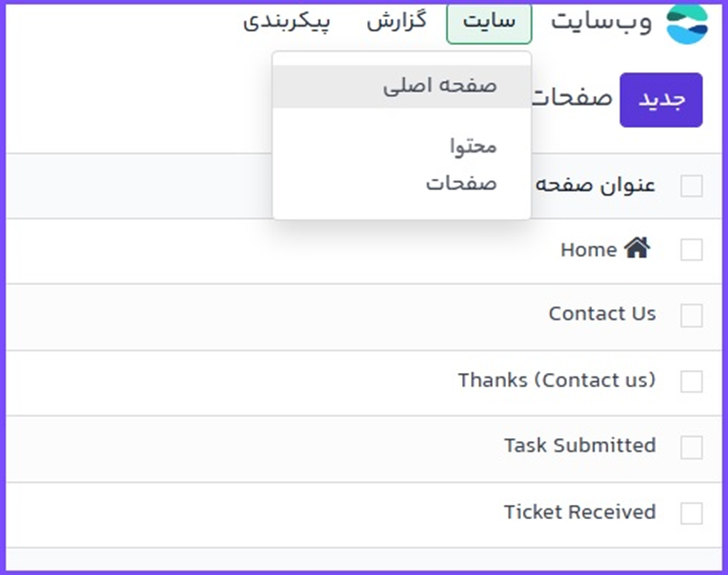This screenshot has height=575, width=728.
Task: Collapse the سایت dropdown menu
Action: pos(489,23)
